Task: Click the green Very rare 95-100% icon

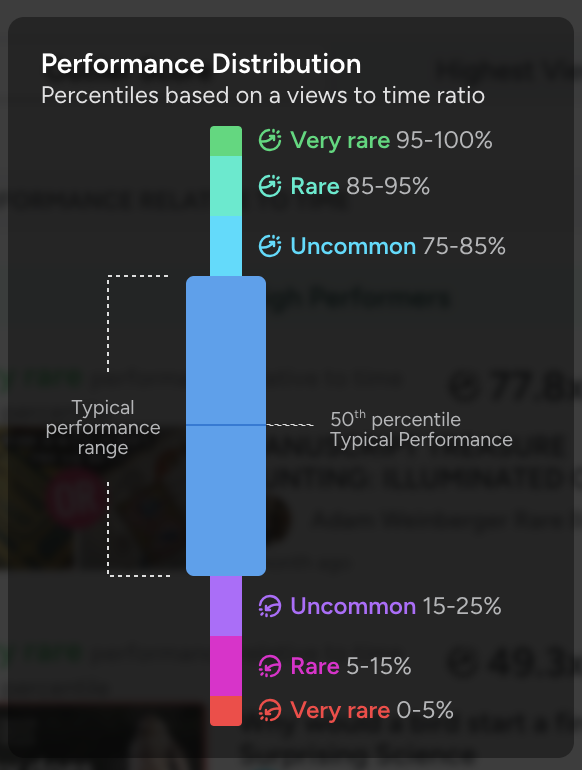Action: coord(270,140)
